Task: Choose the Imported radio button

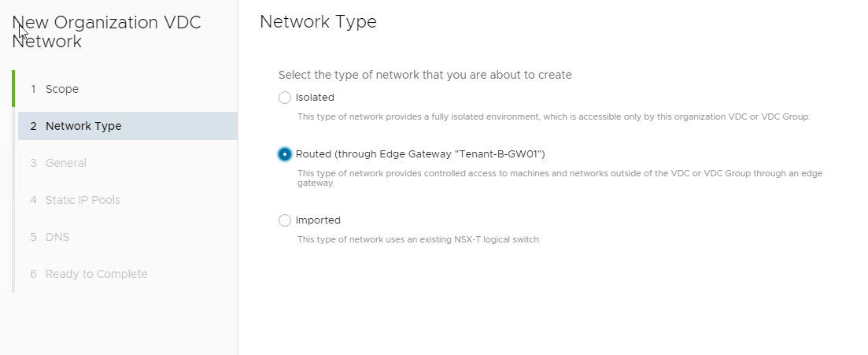Action: [285, 220]
